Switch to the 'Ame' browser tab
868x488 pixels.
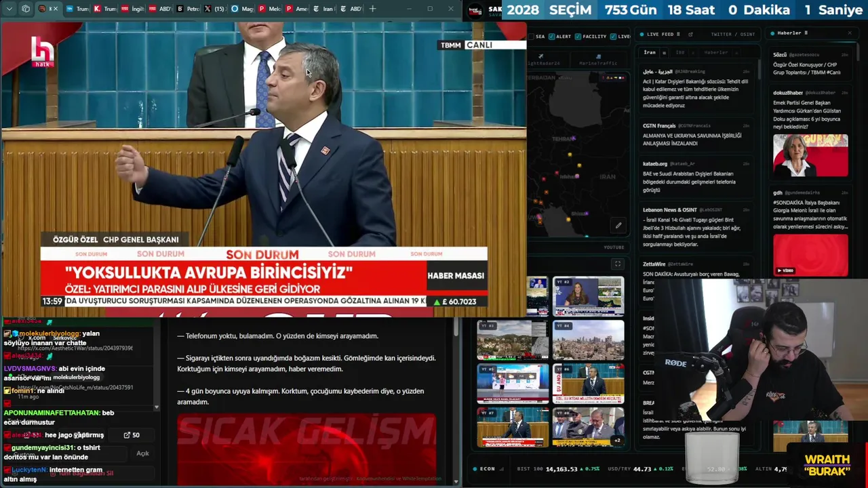297,9
